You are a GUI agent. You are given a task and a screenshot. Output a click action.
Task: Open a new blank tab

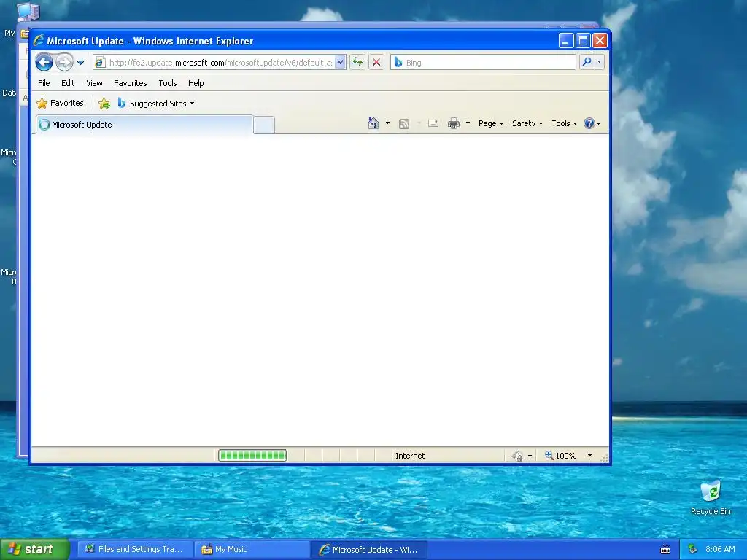(264, 125)
